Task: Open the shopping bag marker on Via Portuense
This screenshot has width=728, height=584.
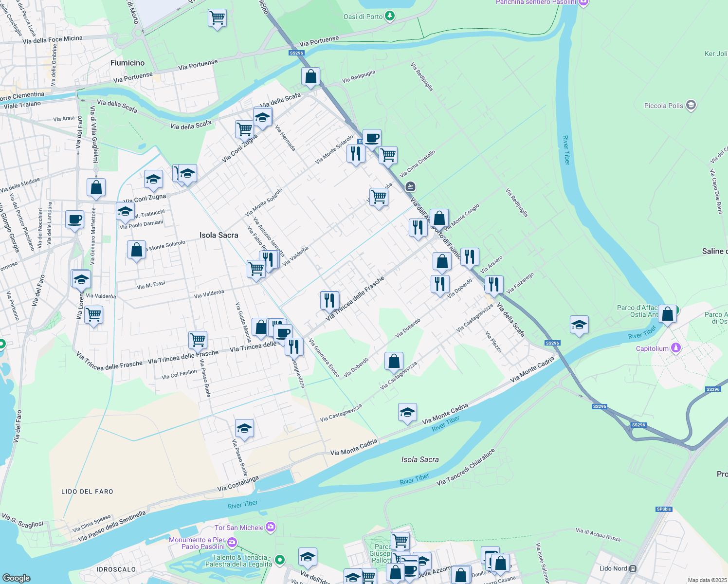Action: tap(310, 76)
